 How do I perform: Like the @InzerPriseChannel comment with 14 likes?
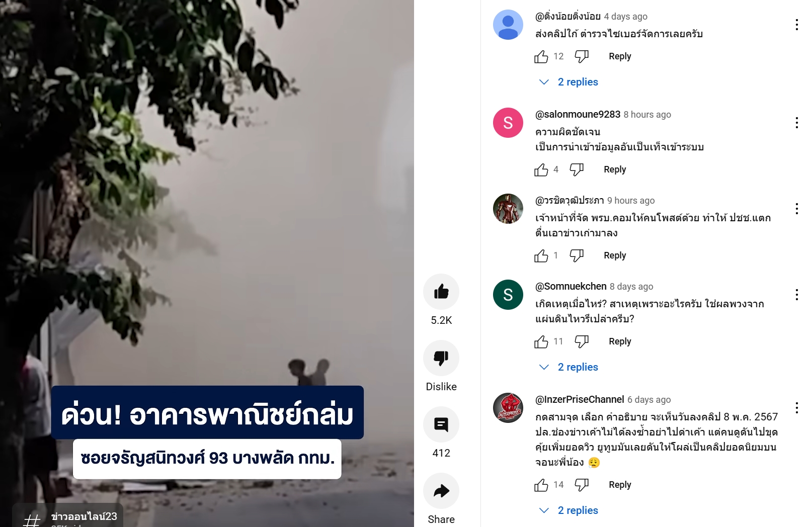coord(541,485)
